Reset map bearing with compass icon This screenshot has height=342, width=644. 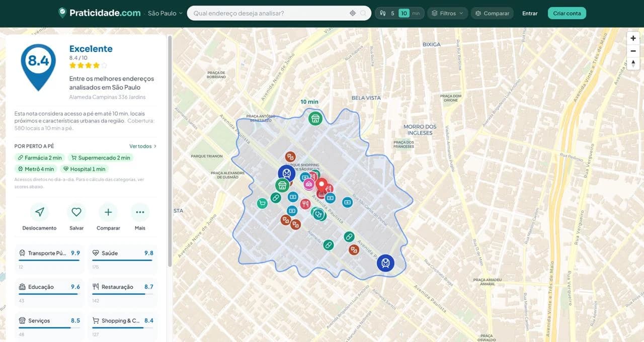click(633, 63)
